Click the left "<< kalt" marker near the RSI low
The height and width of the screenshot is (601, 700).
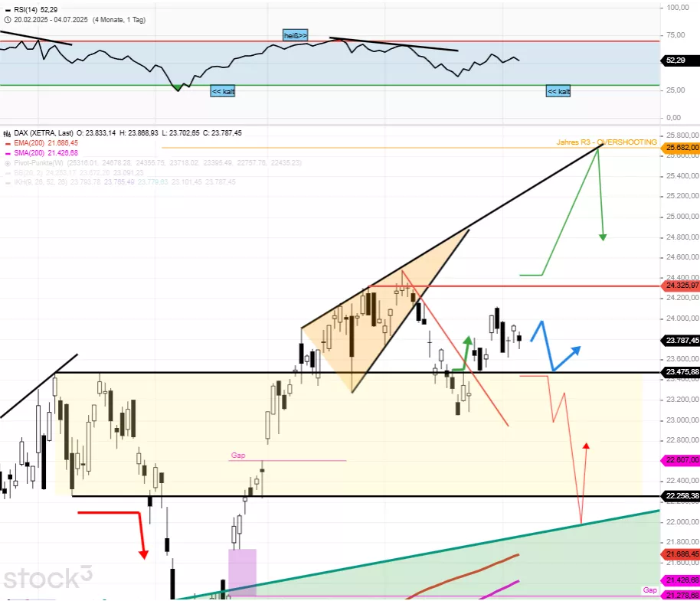tap(223, 91)
